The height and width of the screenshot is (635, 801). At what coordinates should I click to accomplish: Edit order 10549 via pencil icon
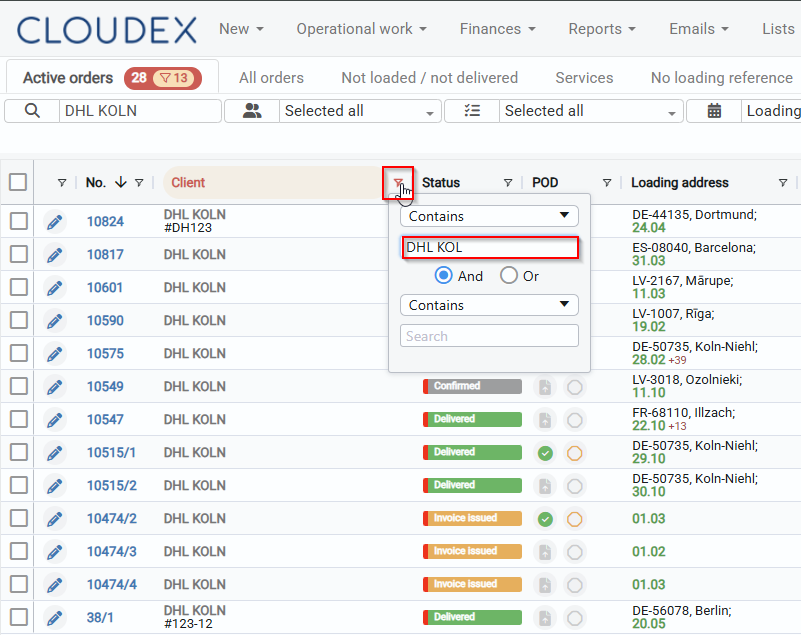(55, 387)
